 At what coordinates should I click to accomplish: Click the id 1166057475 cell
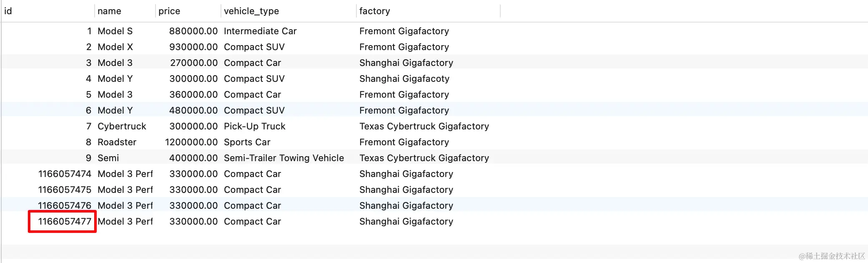[65, 190]
